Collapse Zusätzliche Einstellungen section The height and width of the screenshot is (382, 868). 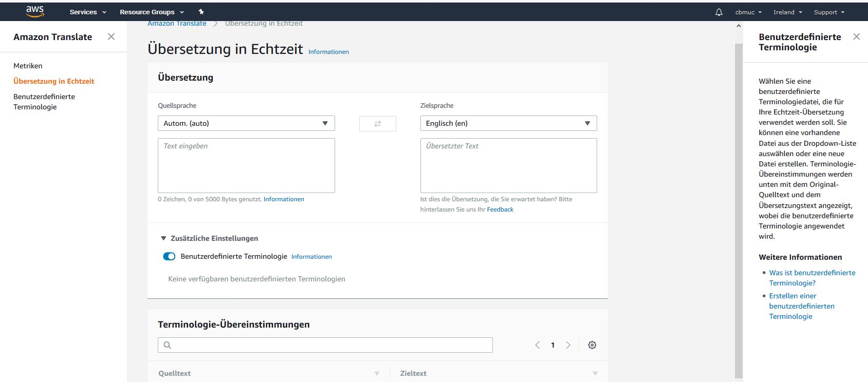click(163, 238)
